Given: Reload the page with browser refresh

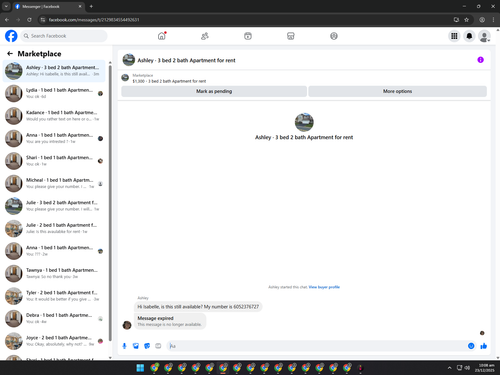Looking at the screenshot, I should 29,20.
